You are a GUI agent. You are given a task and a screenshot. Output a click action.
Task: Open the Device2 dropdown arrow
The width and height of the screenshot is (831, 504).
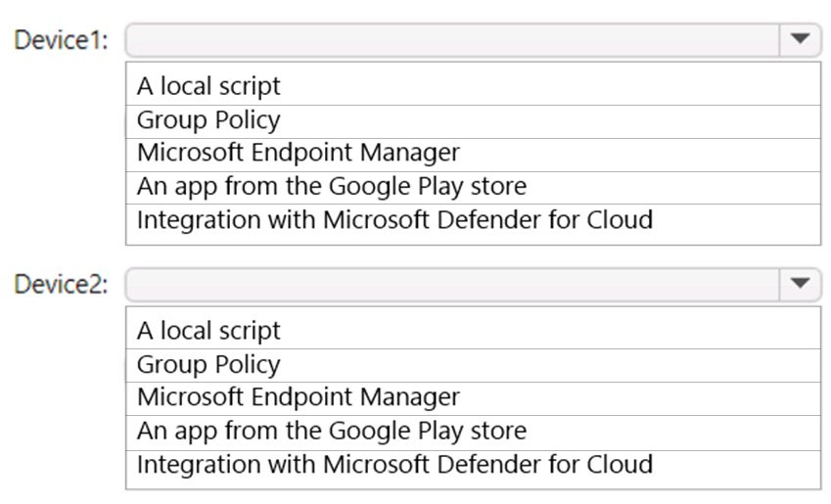(x=800, y=284)
